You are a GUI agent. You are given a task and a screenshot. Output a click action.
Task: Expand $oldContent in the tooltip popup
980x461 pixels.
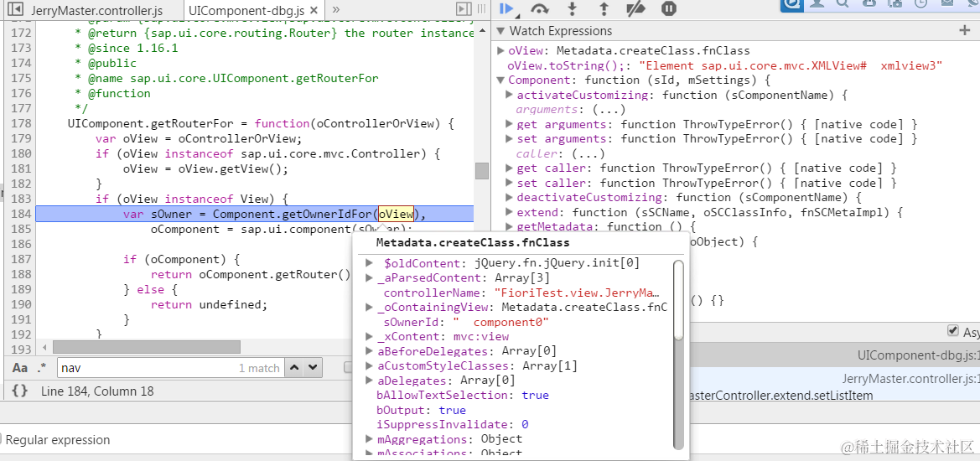(370, 263)
